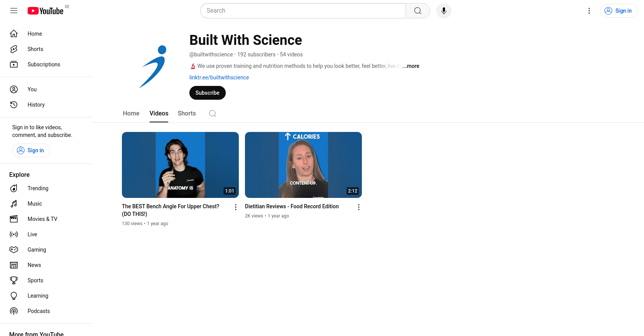Open the linktr.ee/builtwithscience link
Screen dimensions: 644x336
219,77
